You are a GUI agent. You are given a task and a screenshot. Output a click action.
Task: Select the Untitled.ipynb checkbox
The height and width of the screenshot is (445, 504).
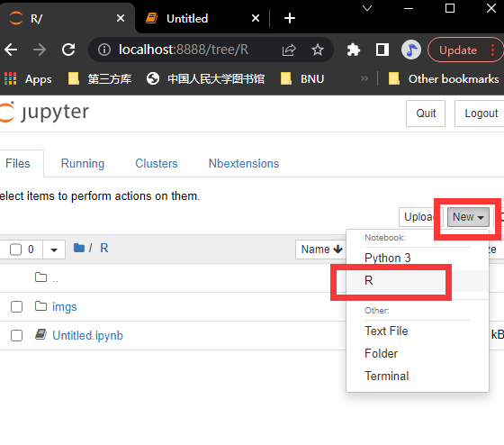(16, 336)
